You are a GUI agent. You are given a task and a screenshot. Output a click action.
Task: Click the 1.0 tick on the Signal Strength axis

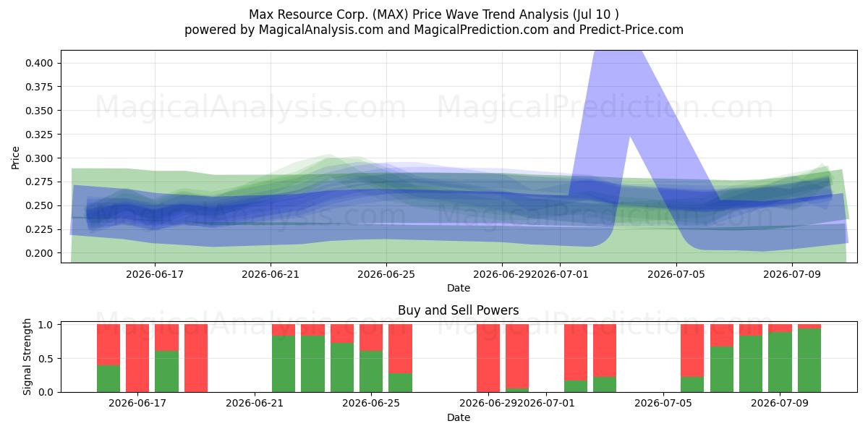(x=46, y=325)
